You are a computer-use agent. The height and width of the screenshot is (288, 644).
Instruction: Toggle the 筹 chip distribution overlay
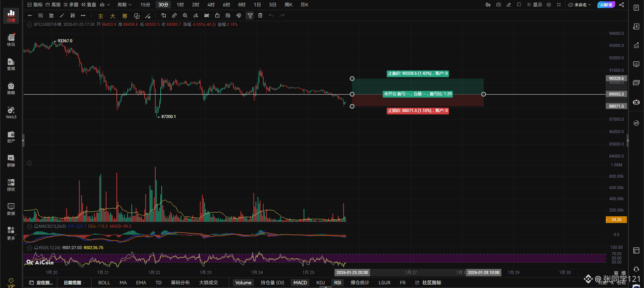click(x=125, y=16)
